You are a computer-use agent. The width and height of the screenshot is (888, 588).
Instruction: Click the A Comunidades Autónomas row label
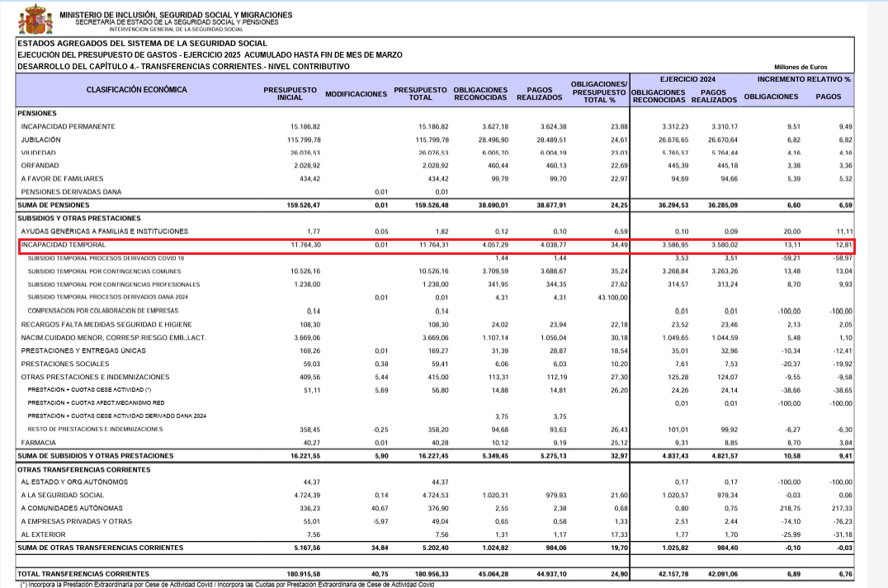[72, 508]
